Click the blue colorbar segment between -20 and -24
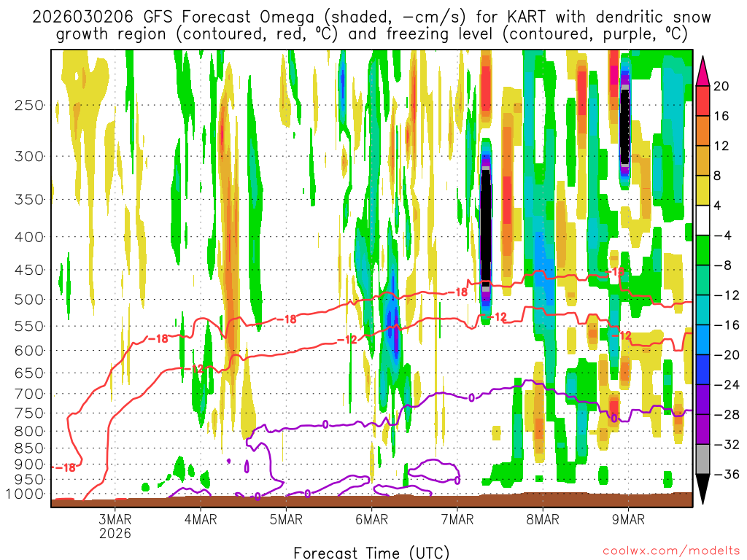 click(x=703, y=370)
